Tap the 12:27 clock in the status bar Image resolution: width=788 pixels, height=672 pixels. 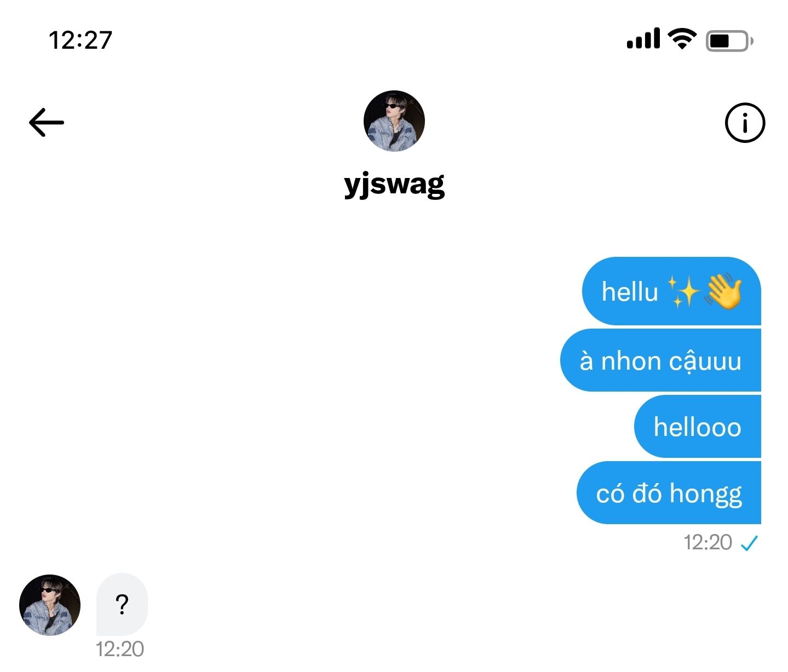80,41
